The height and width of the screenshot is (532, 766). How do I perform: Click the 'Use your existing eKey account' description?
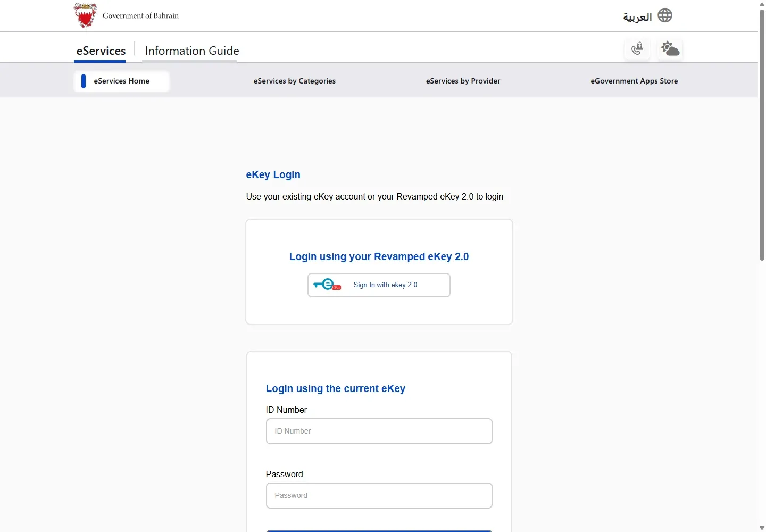374,196
